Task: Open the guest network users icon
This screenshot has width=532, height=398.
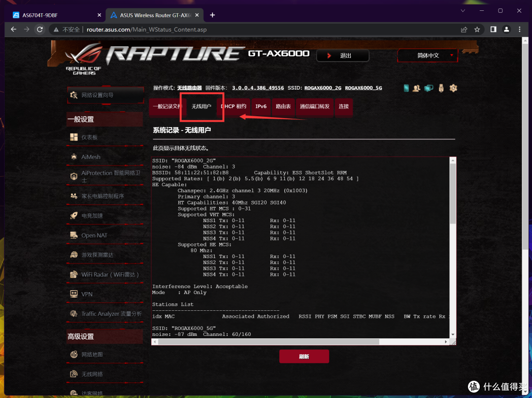Action: [417, 88]
